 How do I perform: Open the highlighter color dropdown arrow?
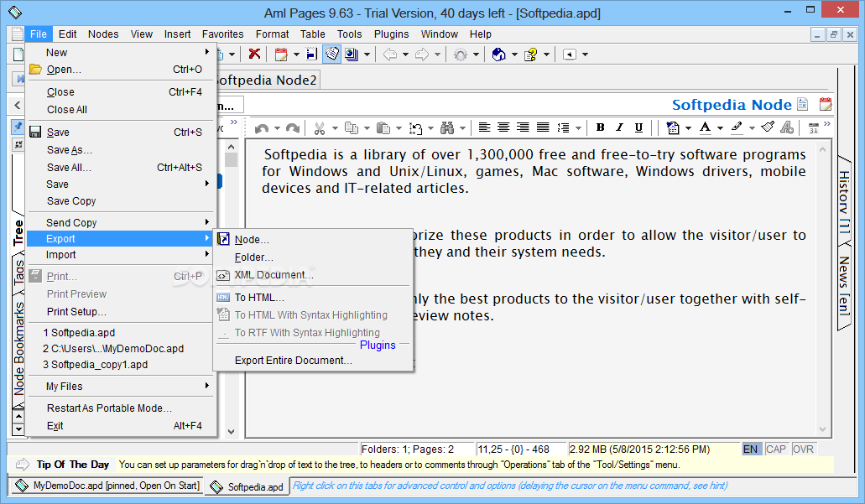[752, 128]
